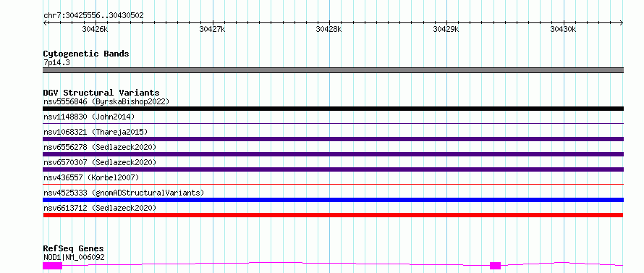The width and height of the screenshot is (644, 273).
Task: Select the gray 7p14.3 cytogenetic band bar
Action: point(333,70)
